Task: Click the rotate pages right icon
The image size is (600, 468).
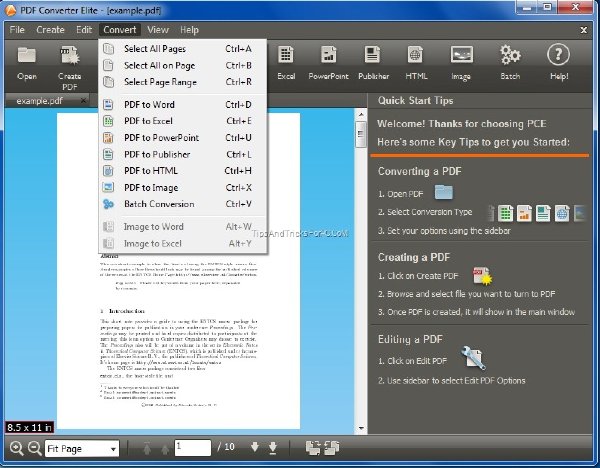Action: pyautogui.click(x=332, y=448)
